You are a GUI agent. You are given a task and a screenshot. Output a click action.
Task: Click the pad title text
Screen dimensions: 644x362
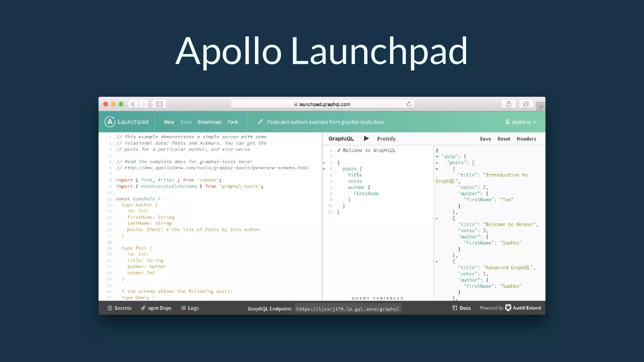point(325,122)
